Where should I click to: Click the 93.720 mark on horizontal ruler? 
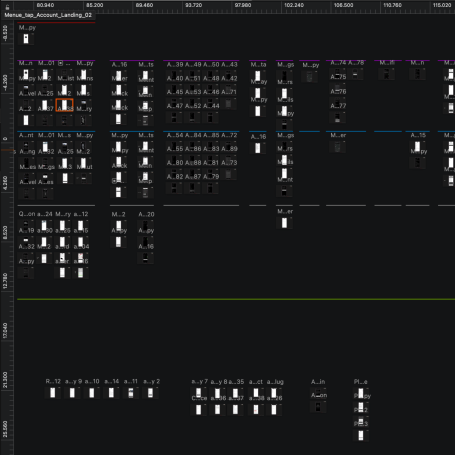click(193, 5)
